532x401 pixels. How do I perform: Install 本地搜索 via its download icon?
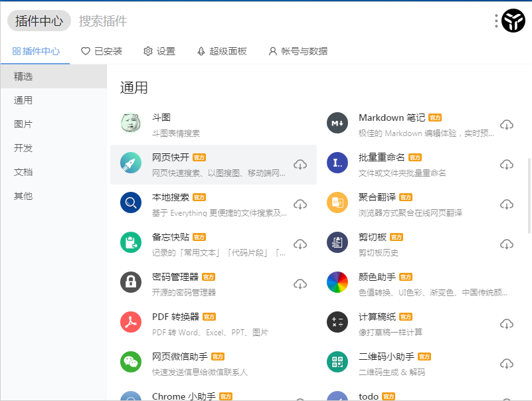click(300, 204)
